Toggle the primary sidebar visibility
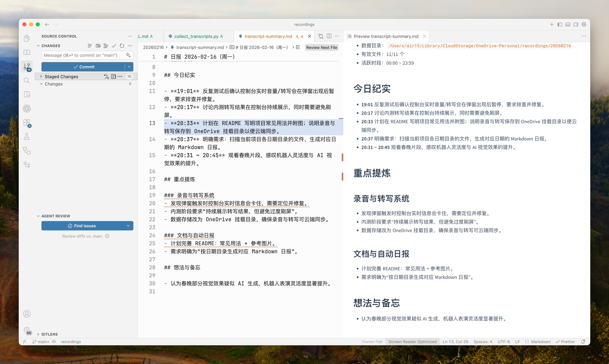The image size is (609, 364). (559, 24)
